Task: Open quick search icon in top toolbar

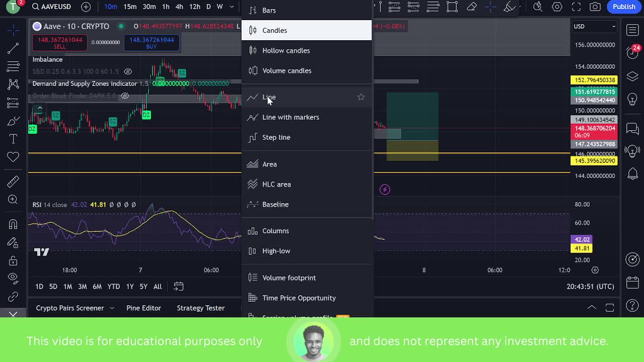Action: (x=538, y=7)
